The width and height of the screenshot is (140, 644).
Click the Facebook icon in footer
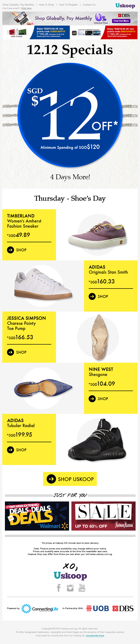(59, 588)
